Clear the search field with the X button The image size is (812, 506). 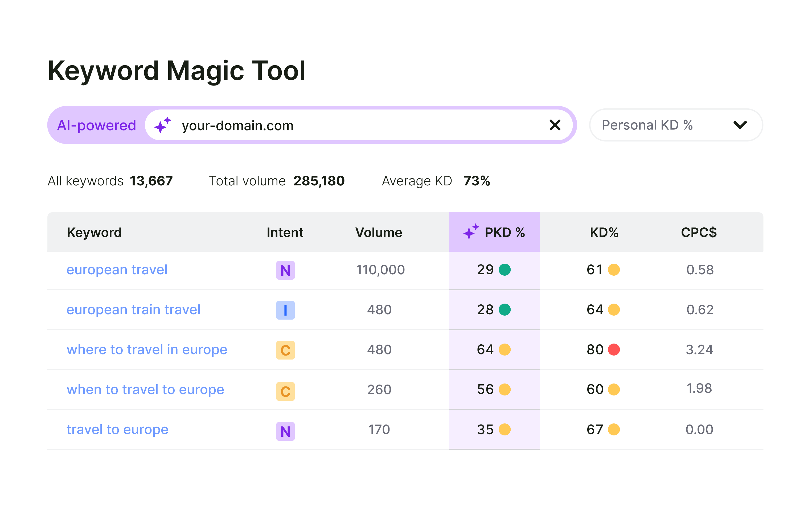(555, 125)
